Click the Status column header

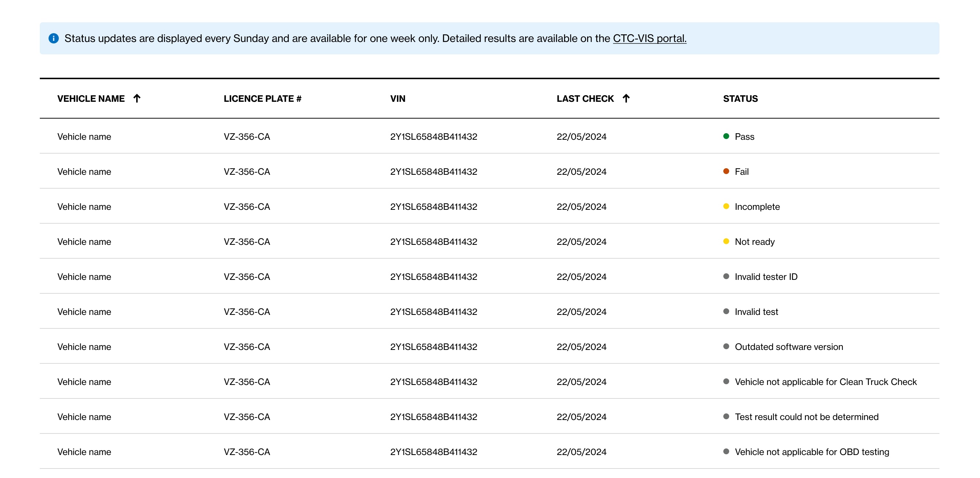[x=740, y=99]
